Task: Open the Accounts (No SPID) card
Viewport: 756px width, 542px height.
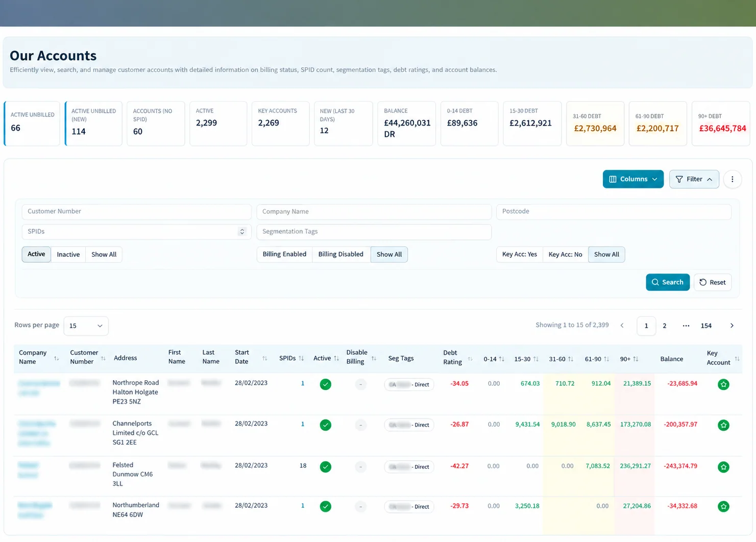Action: 156,124
